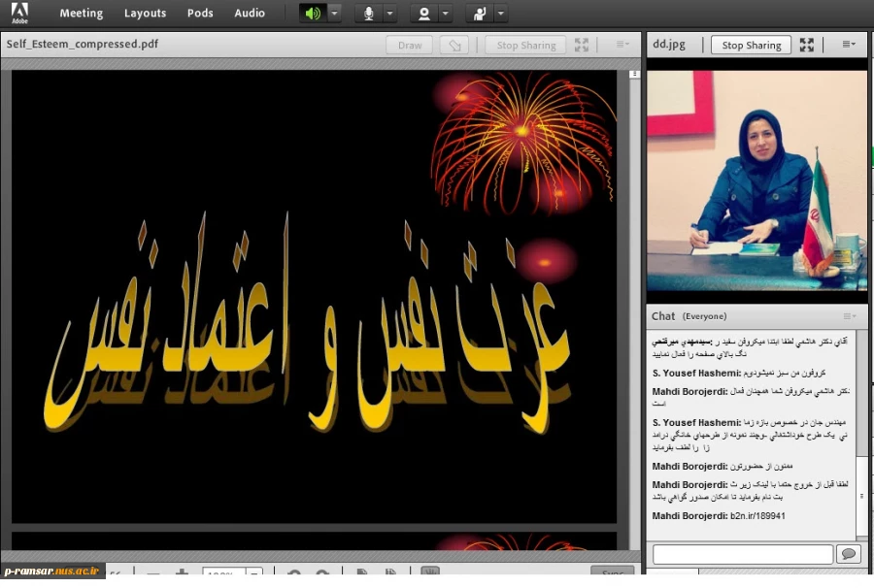Open pod options menu of dd.jpg pod
874x588 pixels.
click(849, 45)
